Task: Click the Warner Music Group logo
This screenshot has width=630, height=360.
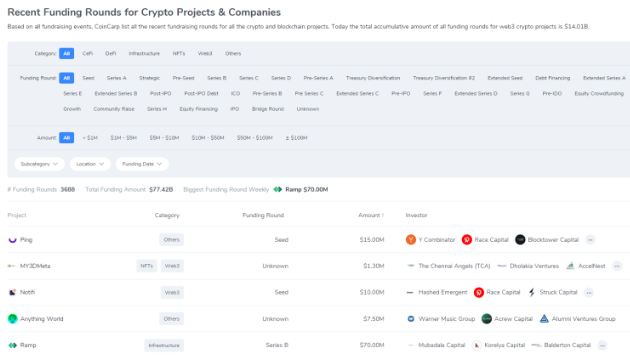Action: [x=411, y=319]
